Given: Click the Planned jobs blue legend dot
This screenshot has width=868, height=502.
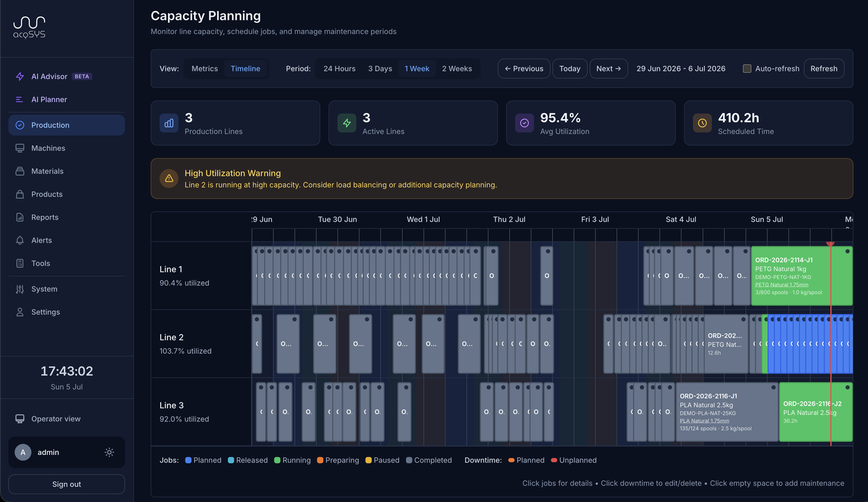Looking at the screenshot, I should [188, 460].
